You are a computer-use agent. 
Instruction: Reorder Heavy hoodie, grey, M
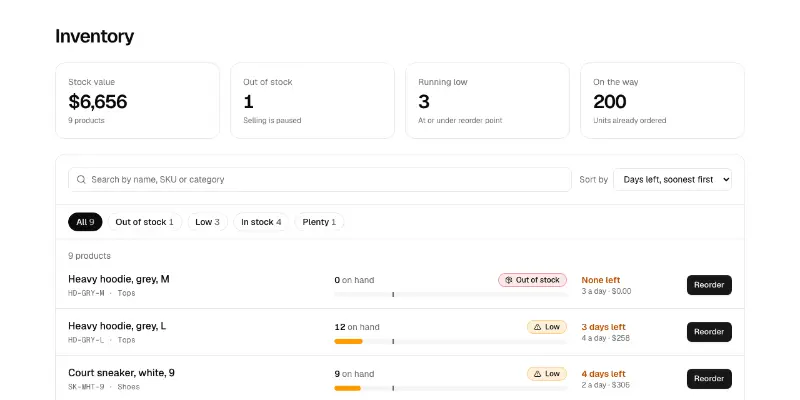[x=709, y=285]
